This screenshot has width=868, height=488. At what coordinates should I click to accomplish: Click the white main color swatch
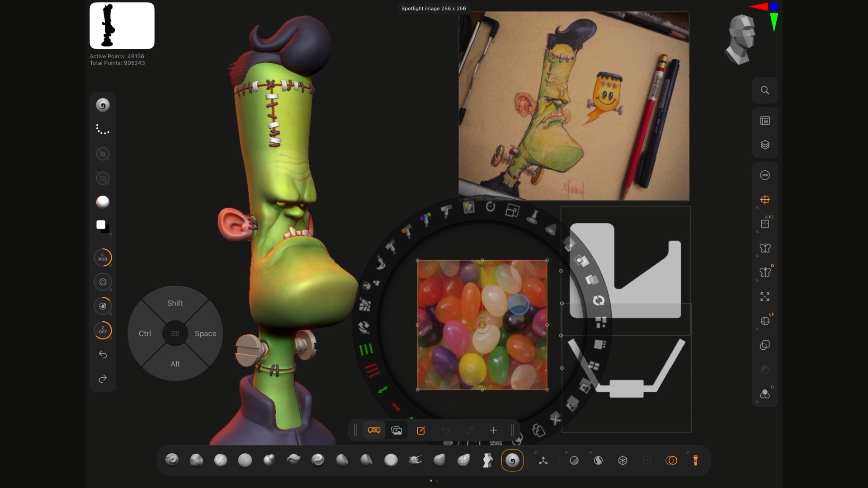(101, 225)
